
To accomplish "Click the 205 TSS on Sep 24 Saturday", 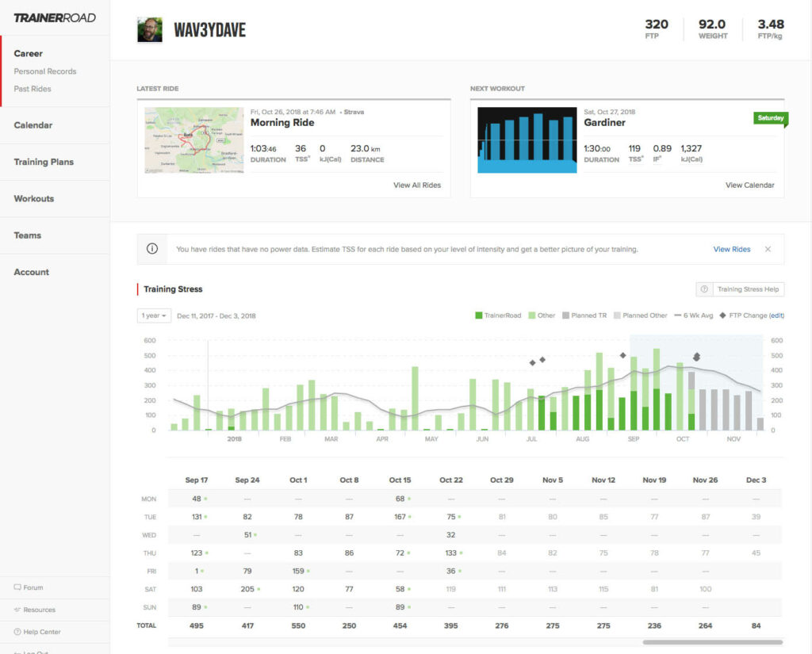I will [x=247, y=589].
